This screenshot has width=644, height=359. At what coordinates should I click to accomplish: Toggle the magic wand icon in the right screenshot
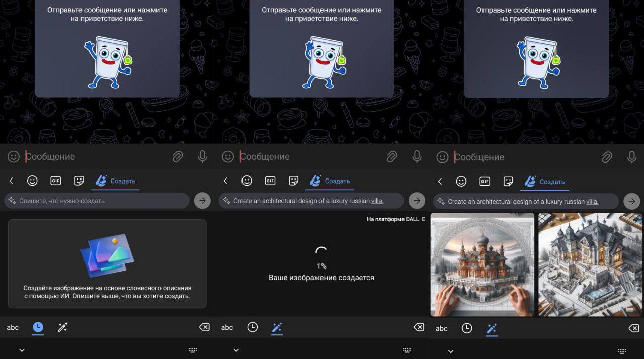(x=492, y=328)
